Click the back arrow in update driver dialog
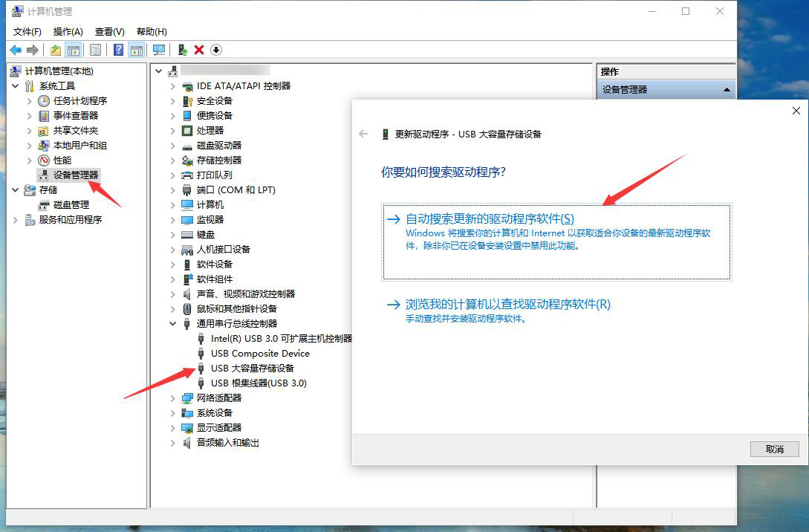The height and width of the screenshot is (532, 809). 364,134
